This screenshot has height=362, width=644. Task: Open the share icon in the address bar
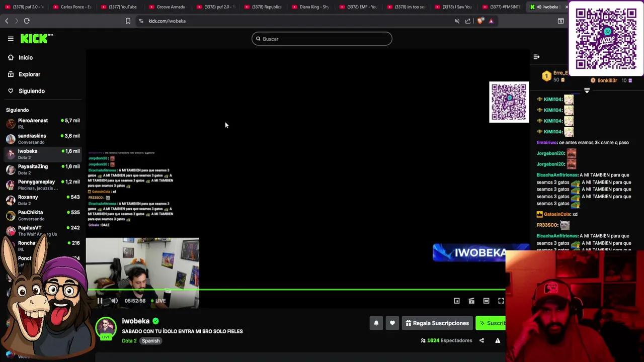pyautogui.click(x=468, y=21)
